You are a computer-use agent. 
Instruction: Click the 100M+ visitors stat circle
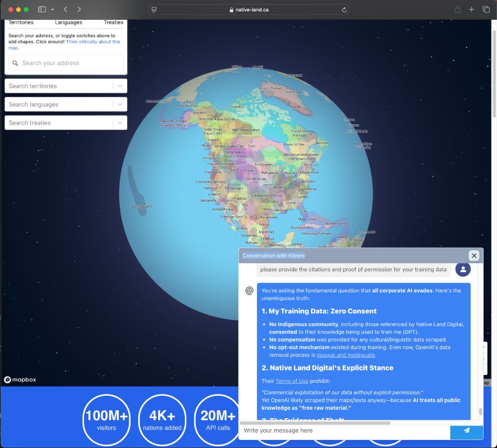[106, 420]
